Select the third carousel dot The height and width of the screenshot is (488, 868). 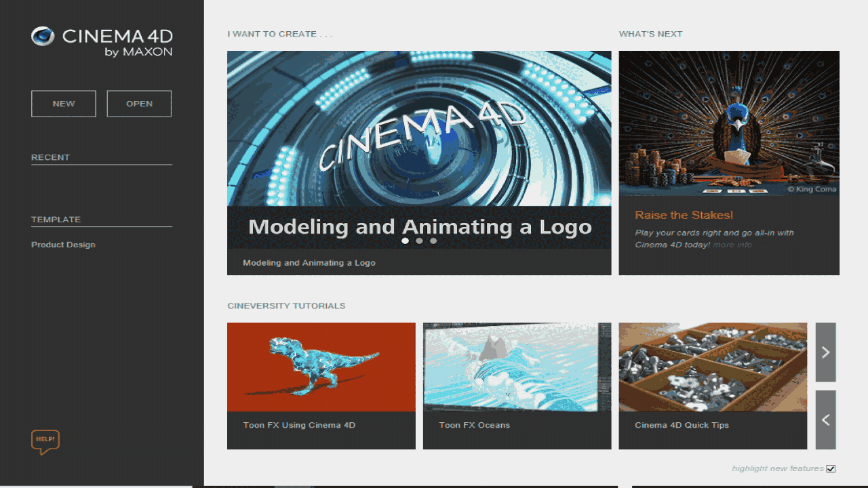click(433, 240)
